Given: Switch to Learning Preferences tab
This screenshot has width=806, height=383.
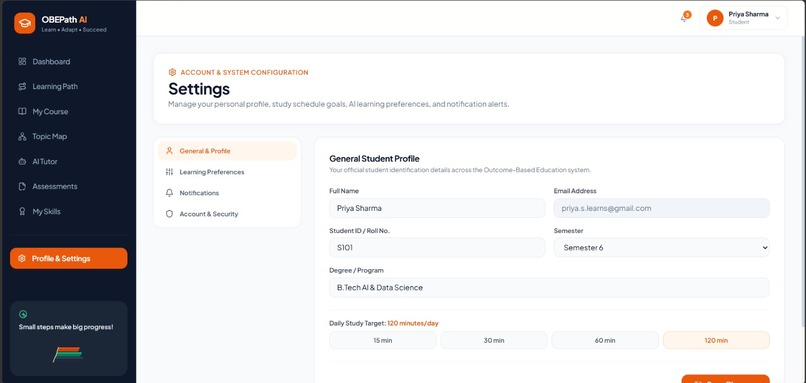Looking at the screenshot, I should (x=227, y=172).
